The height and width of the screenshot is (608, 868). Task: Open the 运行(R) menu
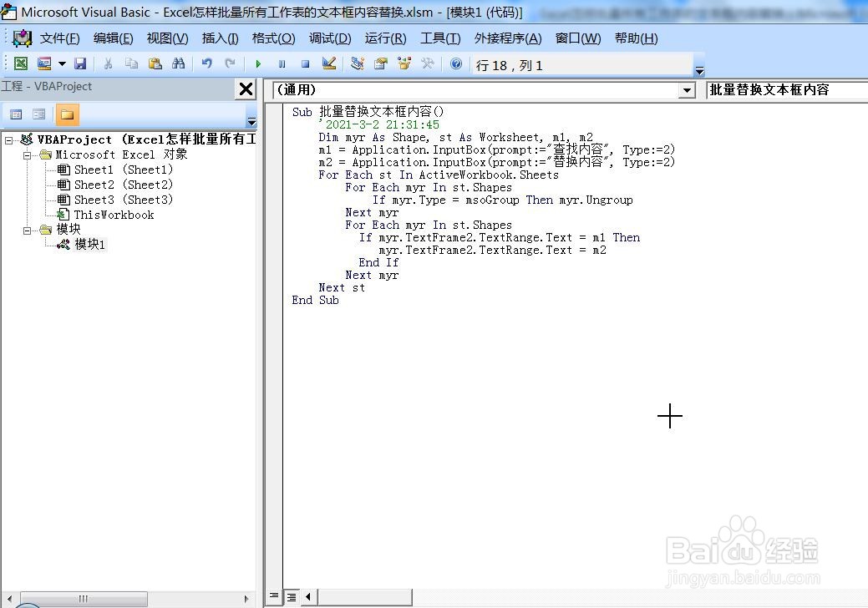pyautogui.click(x=385, y=38)
